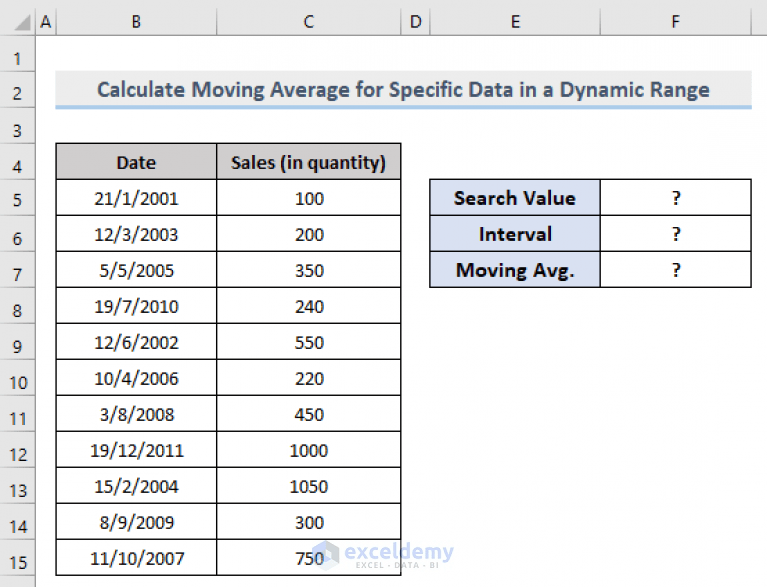Select sales value 1050
The width and height of the screenshot is (767, 587).
tap(309, 485)
